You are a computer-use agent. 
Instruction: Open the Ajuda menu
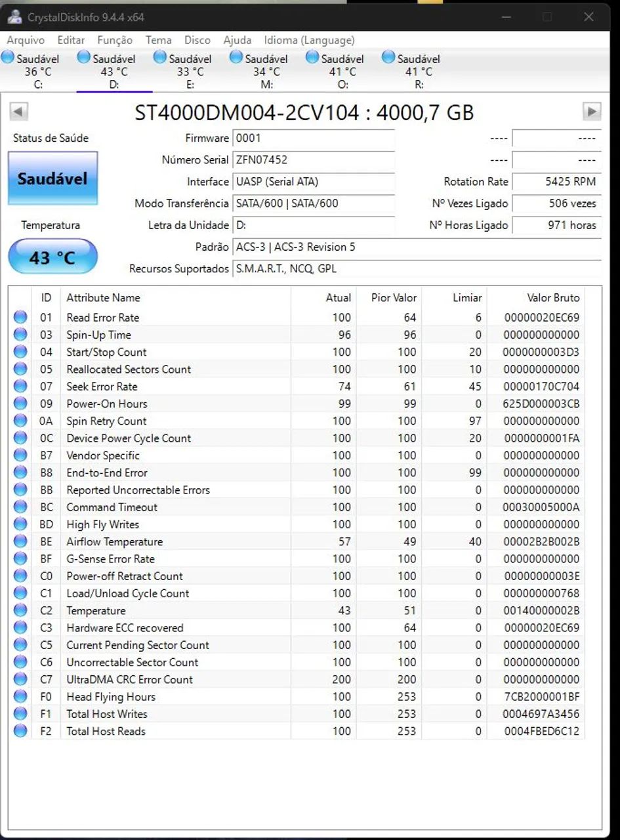[237, 40]
